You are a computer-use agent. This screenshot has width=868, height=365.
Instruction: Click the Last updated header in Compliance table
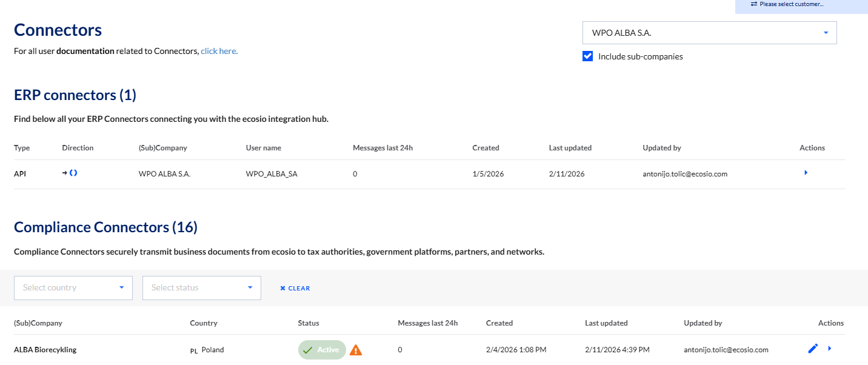[606, 323]
